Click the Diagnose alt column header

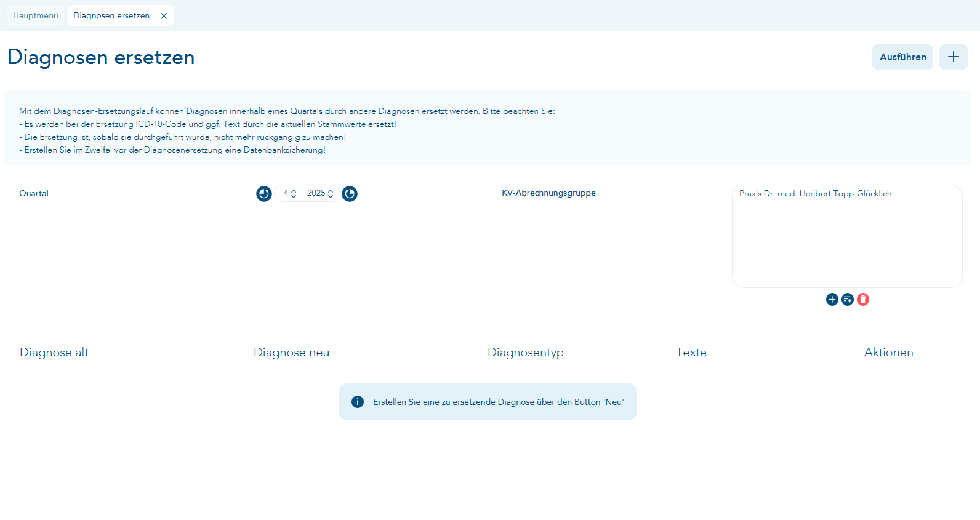54,353
